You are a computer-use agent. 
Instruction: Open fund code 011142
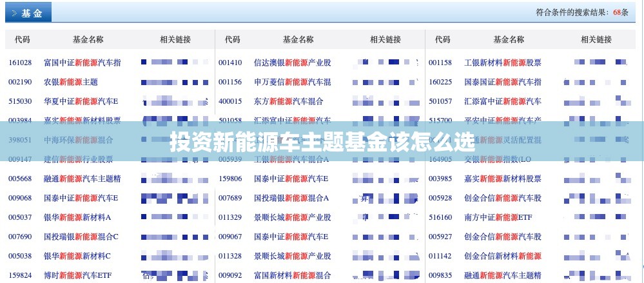tap(440, 256)
